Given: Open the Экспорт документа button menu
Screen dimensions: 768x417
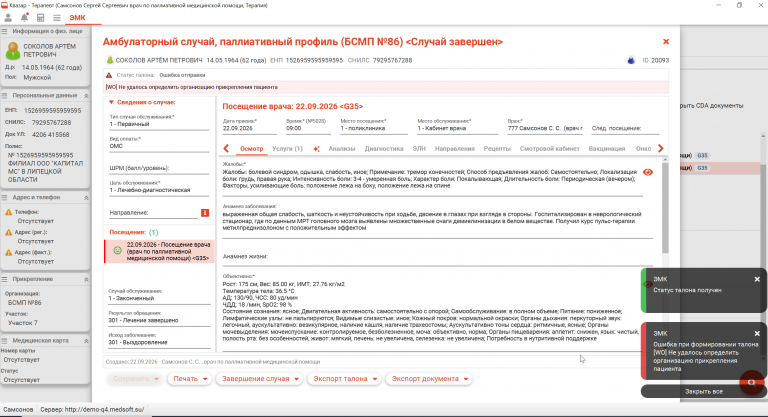Looking at the screenshot, I should click(429, 379).
